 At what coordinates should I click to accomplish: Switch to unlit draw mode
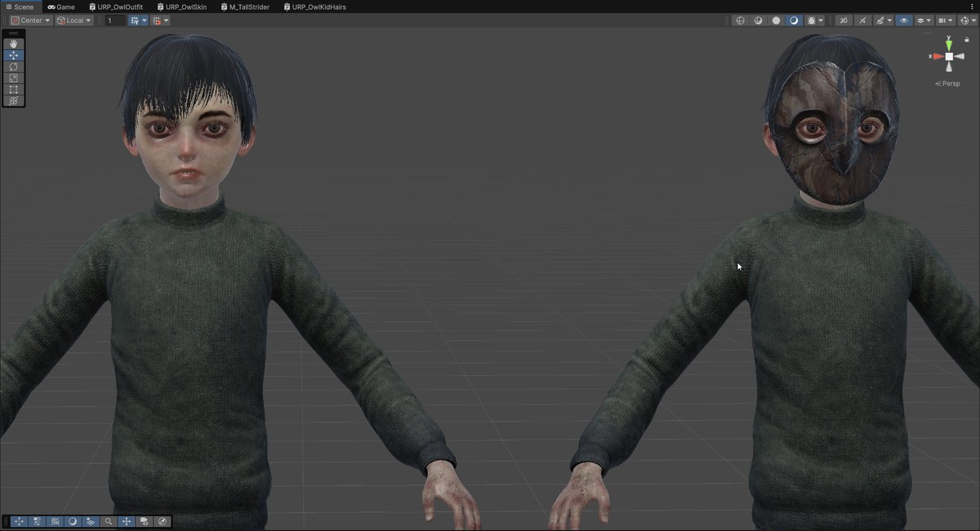tap(777, 20)
